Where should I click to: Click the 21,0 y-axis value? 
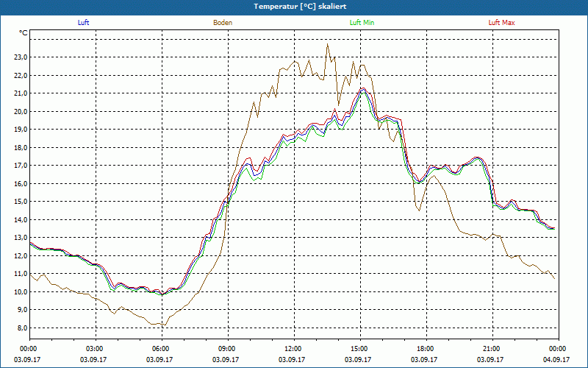[x=21, y=93]
